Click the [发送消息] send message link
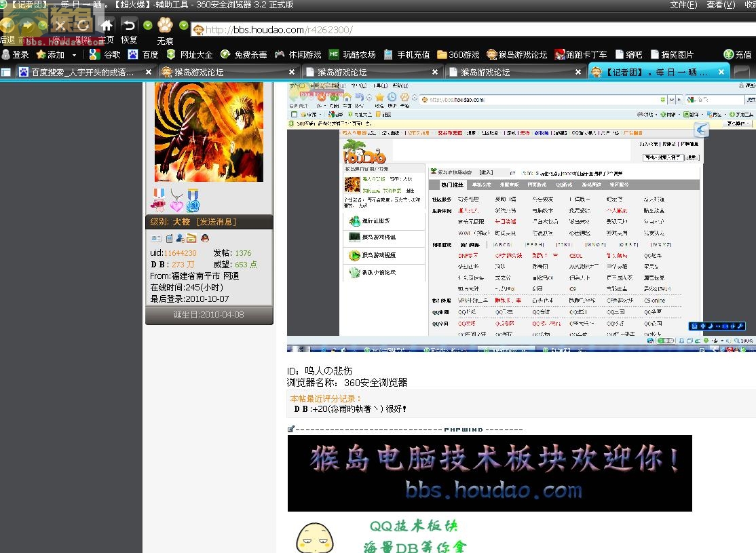This screenshot has width=756, height=553. click(216, 222)
